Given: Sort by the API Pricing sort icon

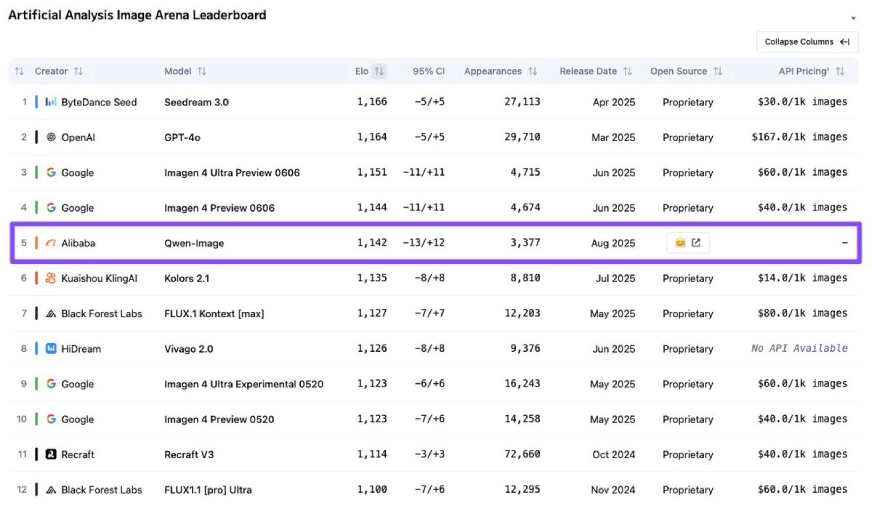Looking at the screenshot, I should tap(840, 71).
